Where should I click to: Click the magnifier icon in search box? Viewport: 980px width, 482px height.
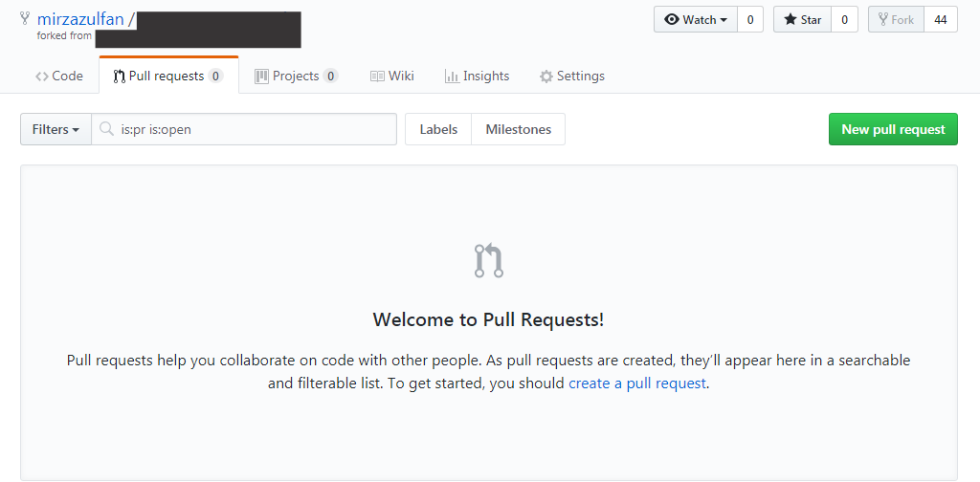click(107, 129)
